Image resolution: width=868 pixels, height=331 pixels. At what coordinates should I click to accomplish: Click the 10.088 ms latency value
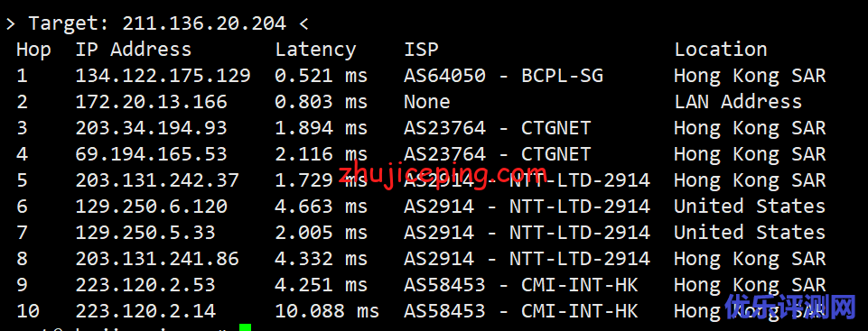pyautogui.click(x=327, y=311)
